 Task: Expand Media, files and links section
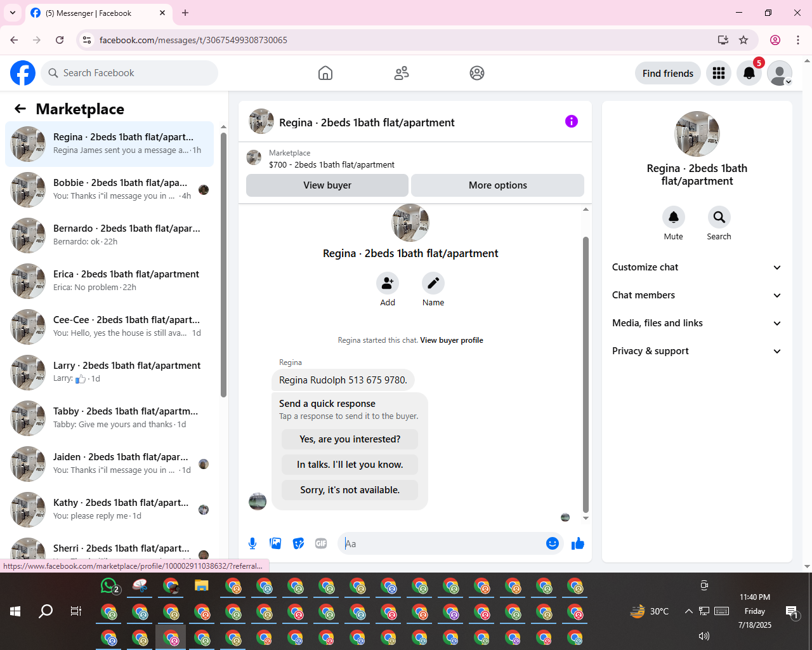[x=697, y=323]
